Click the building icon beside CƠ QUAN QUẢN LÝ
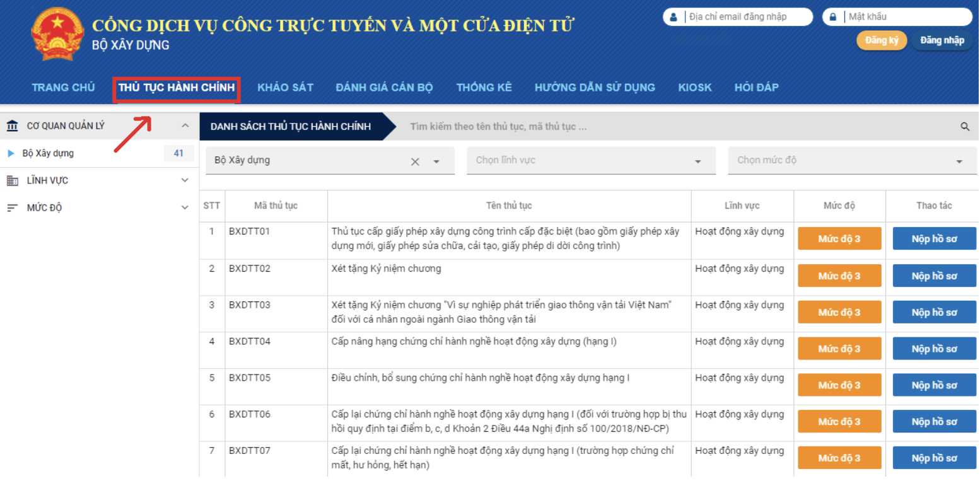Screen dimensions: 980x488 13,125
